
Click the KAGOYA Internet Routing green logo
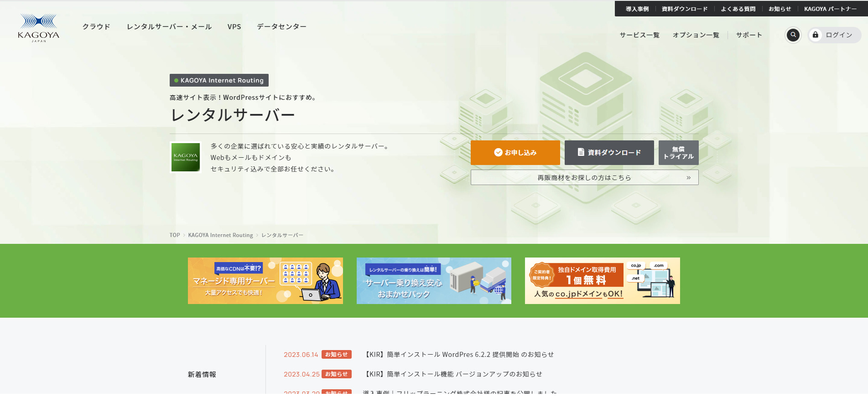tap(186, 157)
